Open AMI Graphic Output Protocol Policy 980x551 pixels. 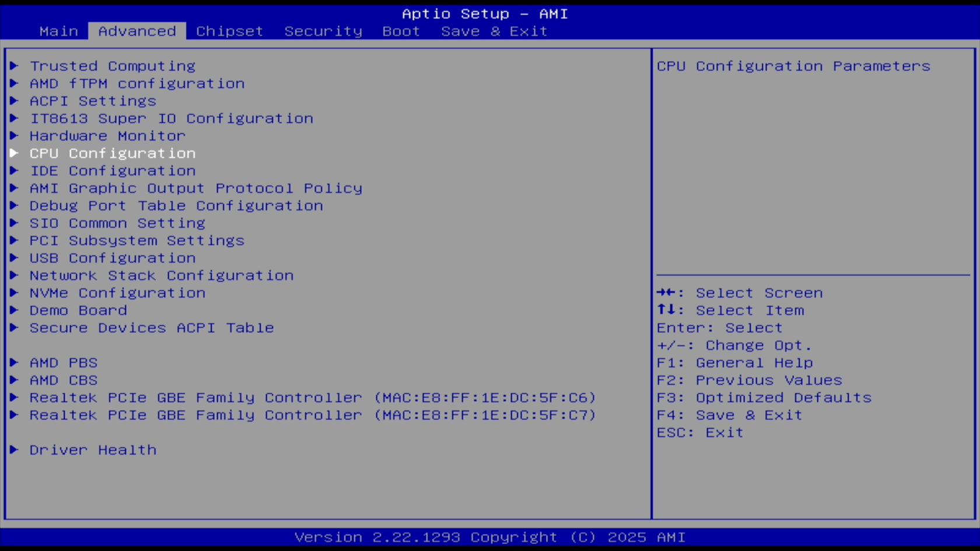(x=196, y=188)
